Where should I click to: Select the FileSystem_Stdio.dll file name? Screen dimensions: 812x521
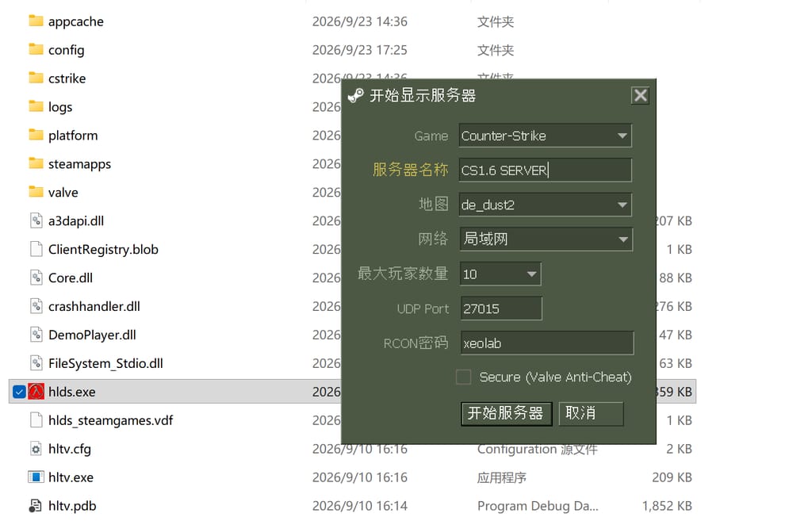105,363
